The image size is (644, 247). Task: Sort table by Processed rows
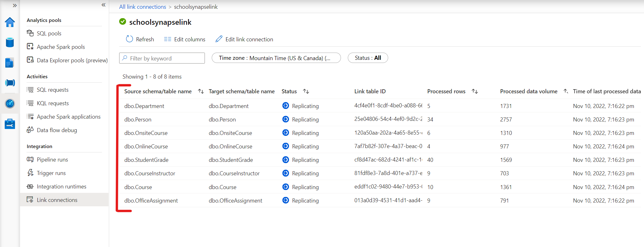click(x=475, y=91)
